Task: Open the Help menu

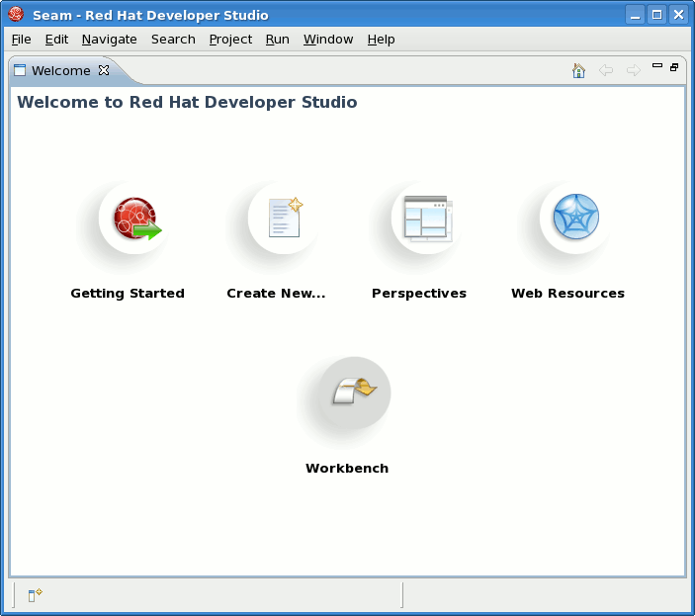Action: pos(382,40)
